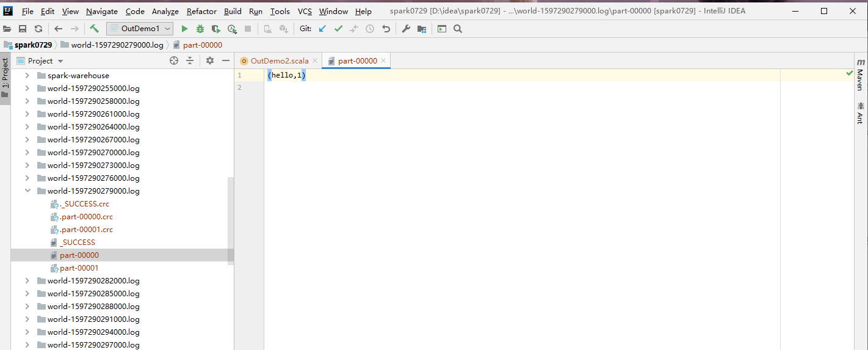Run OutDemo1 with the green play icon
The width and height of the screenshot is (868, 350).
(184, 29)
